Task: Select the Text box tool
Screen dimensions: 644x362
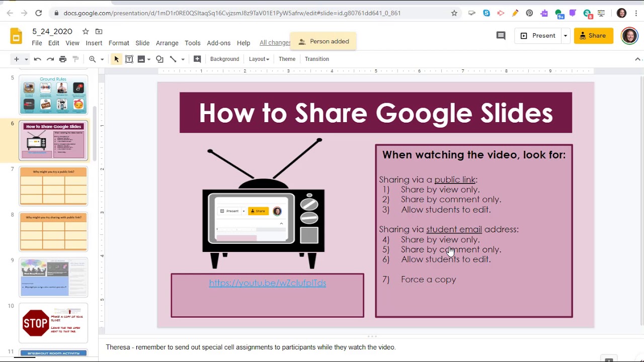Action: coord(129,59)
